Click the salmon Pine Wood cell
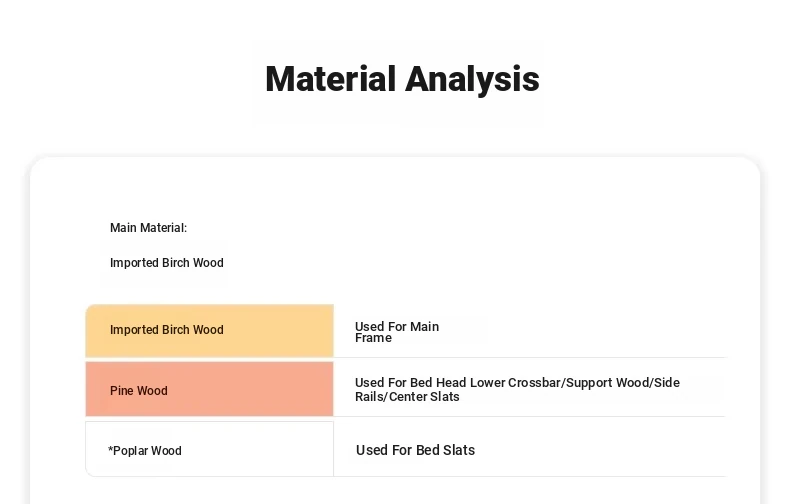This screenshot has width=790, height=504. [x=210, y=389]
